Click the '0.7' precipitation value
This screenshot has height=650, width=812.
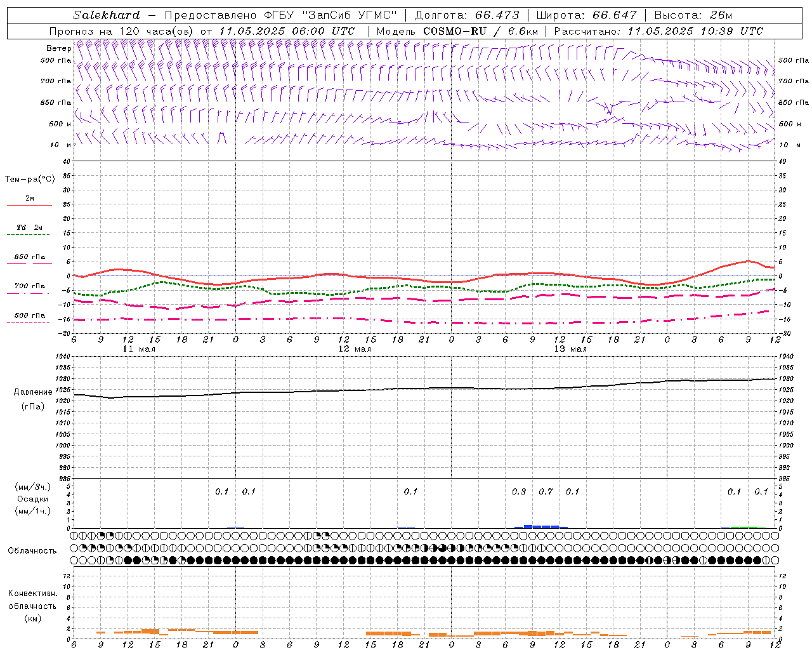[546, 491]
